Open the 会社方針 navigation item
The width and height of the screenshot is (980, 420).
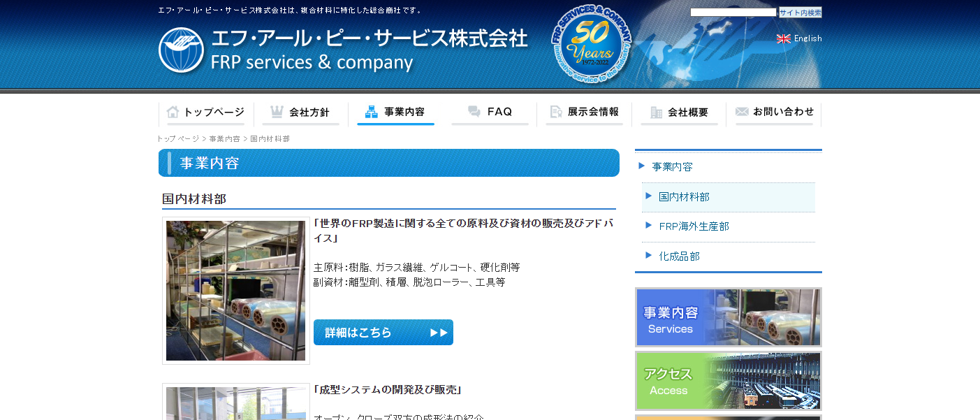tap(300, 113)
